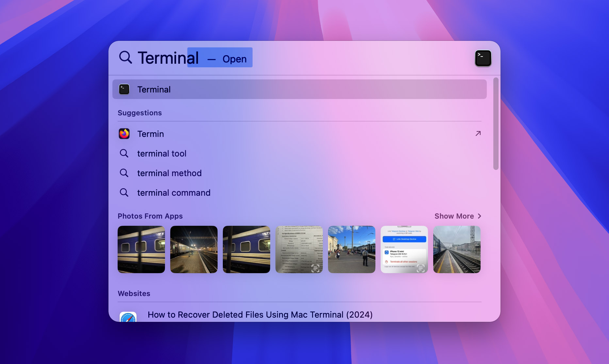Image resolution: width=609 pixels, height=364 pixels.
Task: Click the highlighted Open autocomplete text
Action: [235, 59]
